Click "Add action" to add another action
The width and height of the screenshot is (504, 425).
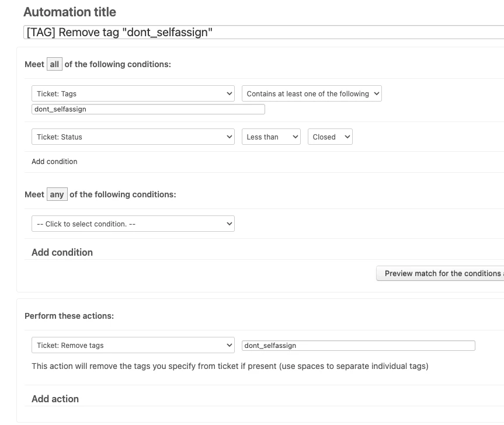(x=55, y=399)
